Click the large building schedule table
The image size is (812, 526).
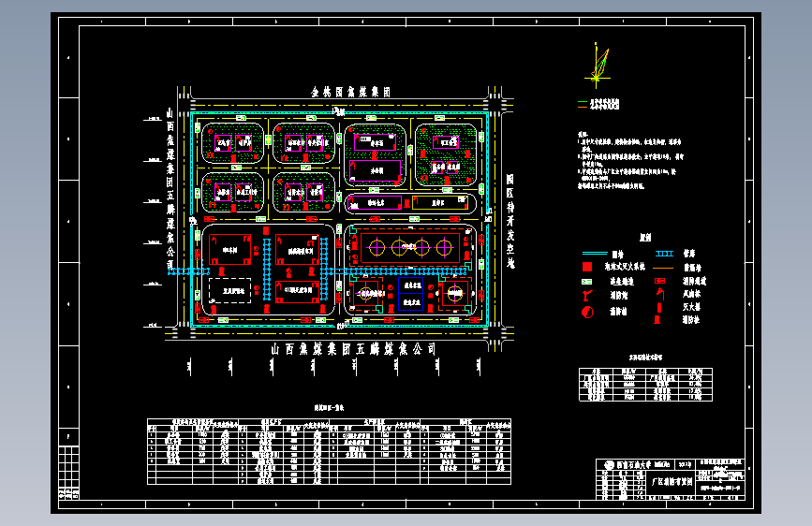point(330,451)
